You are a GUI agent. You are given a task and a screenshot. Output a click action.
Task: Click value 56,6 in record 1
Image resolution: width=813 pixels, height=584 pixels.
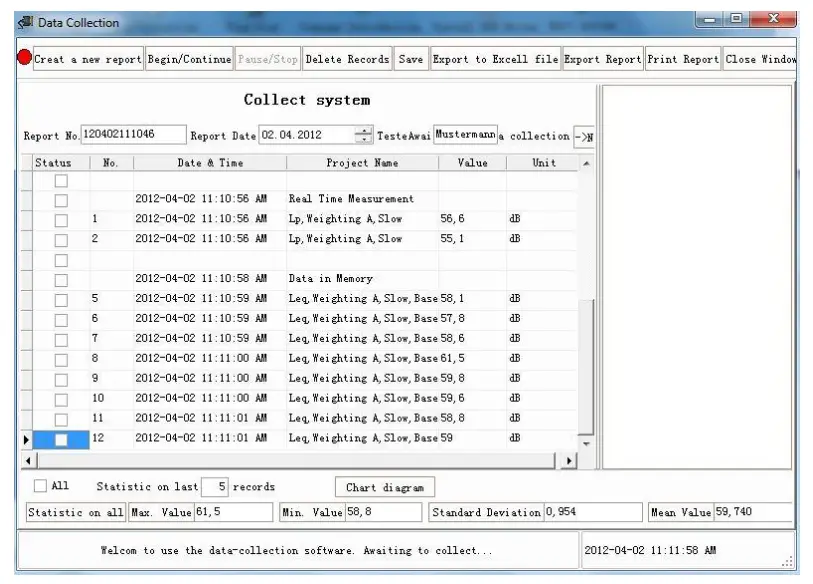point(452,219)
